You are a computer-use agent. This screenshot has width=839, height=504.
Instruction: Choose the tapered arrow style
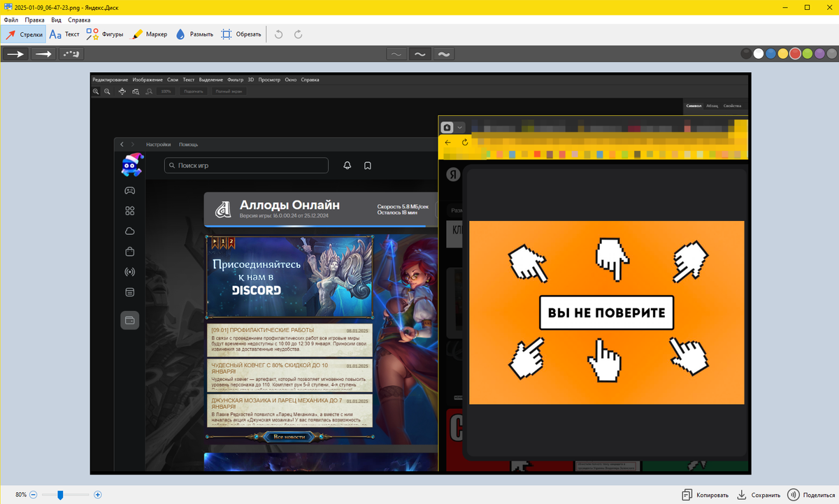43,54
